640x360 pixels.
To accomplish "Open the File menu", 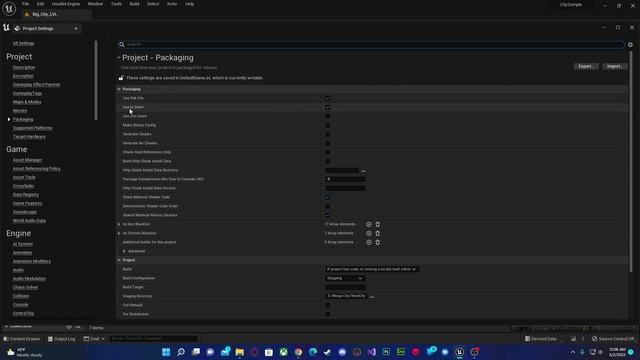I will (x=25, y=4).
